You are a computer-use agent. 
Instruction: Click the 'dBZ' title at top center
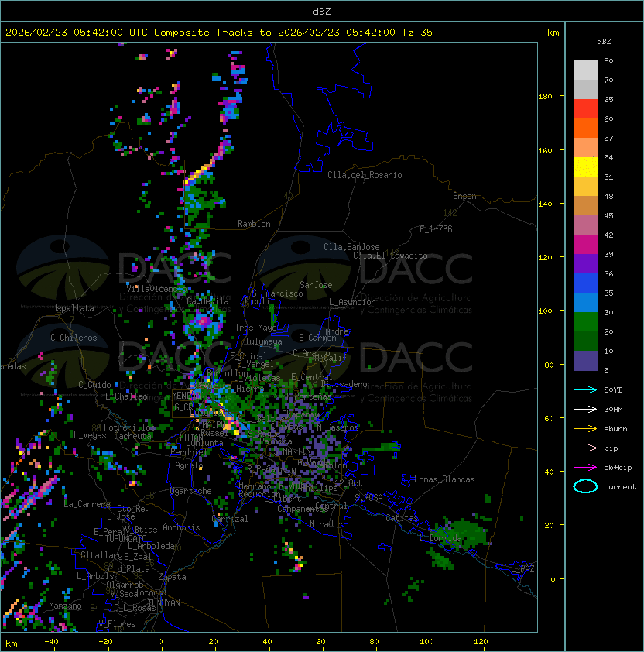tap(322, 12)
